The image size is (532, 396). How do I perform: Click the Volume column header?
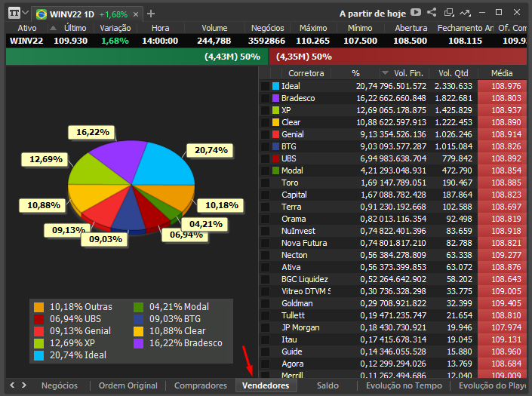coord(214,28)
